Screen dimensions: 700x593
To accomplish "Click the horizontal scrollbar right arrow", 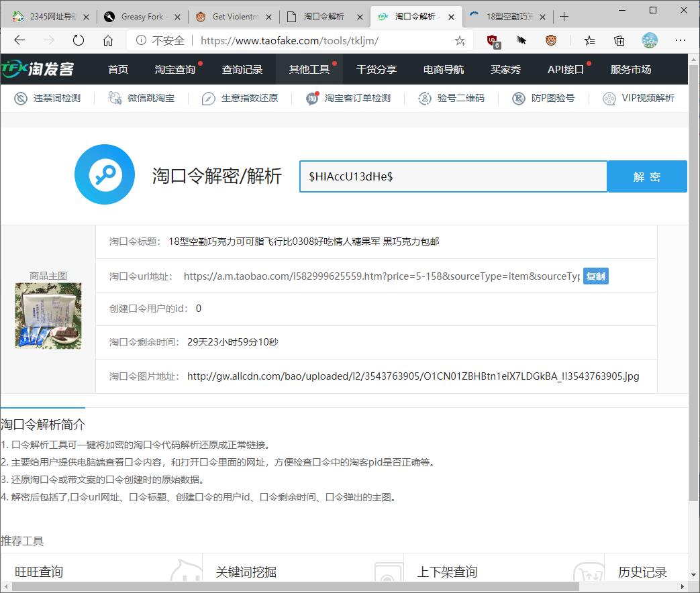I will (x=682, y=586).
